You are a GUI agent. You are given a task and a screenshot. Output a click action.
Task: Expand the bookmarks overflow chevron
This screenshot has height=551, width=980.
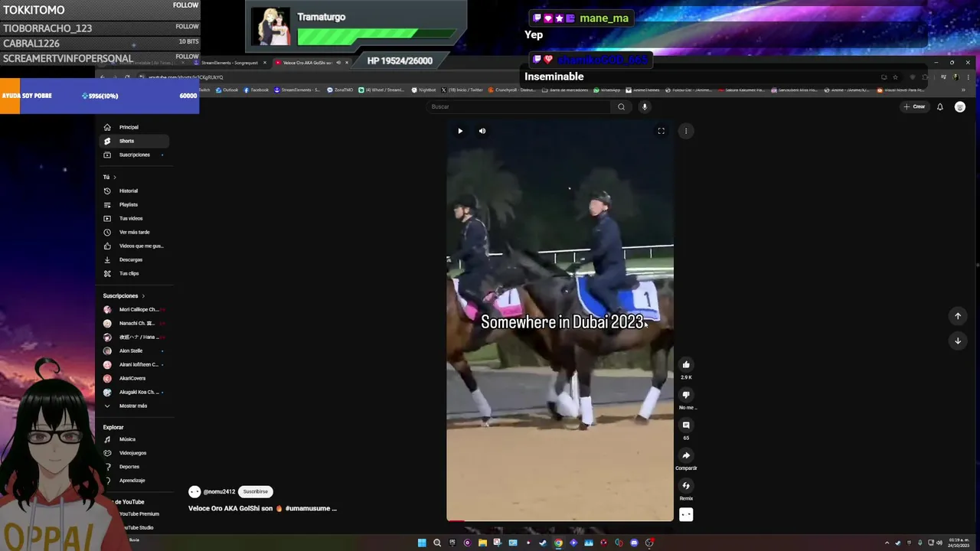(x=963, y=90)
